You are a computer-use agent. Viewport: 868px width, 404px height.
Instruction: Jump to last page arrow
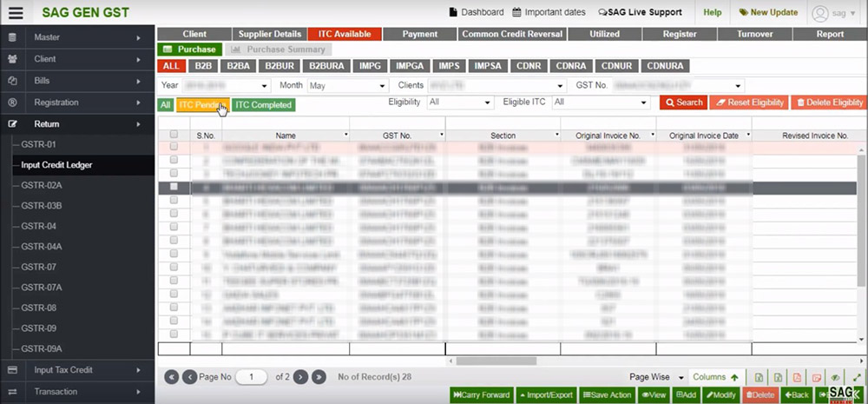click(x=319, y=377)
